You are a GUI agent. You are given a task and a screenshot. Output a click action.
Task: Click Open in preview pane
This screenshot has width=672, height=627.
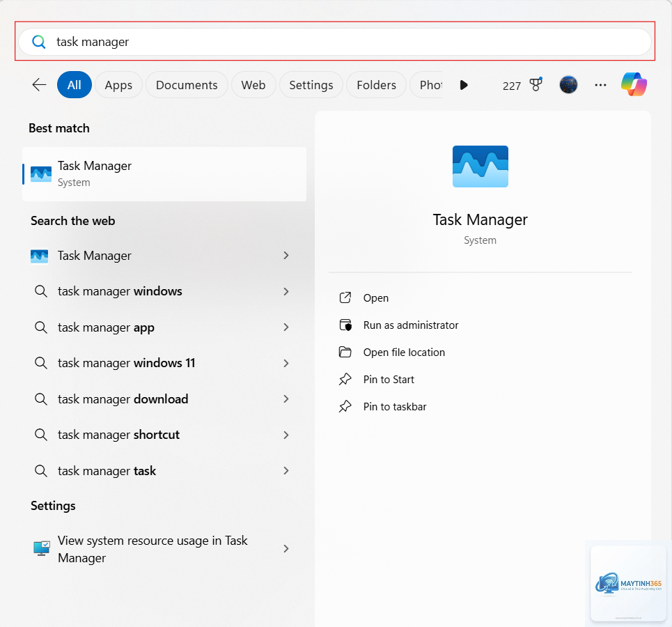coord(376,297)
